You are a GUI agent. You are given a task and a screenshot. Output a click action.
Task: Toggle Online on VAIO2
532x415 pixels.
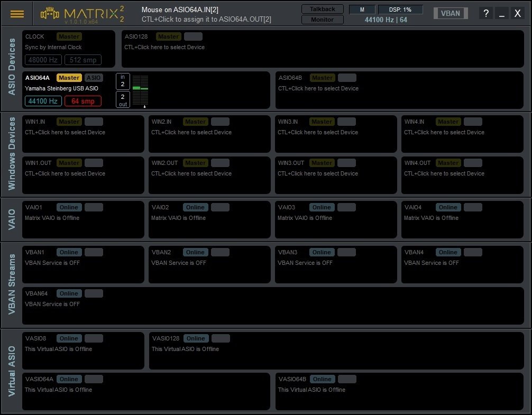[x=196, y=207]
